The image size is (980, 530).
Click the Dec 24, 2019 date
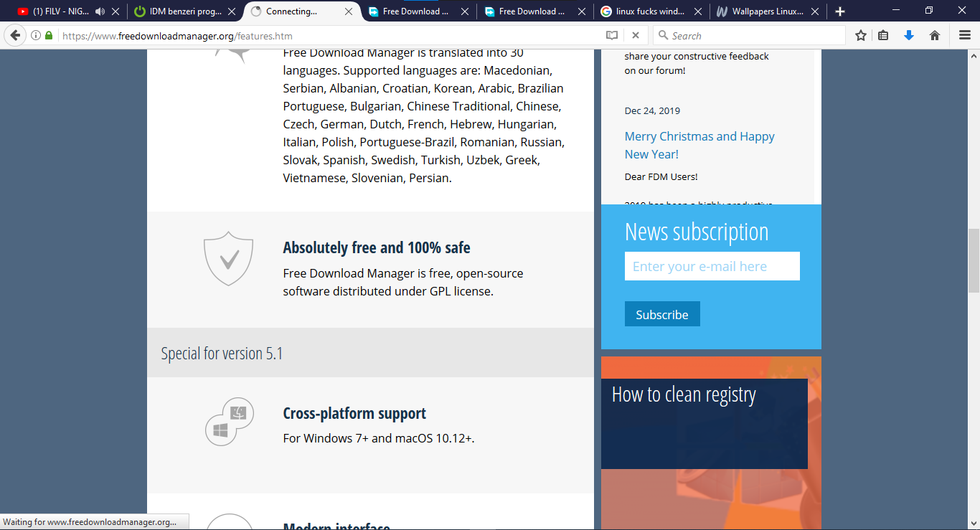click(x=652, y=110)
